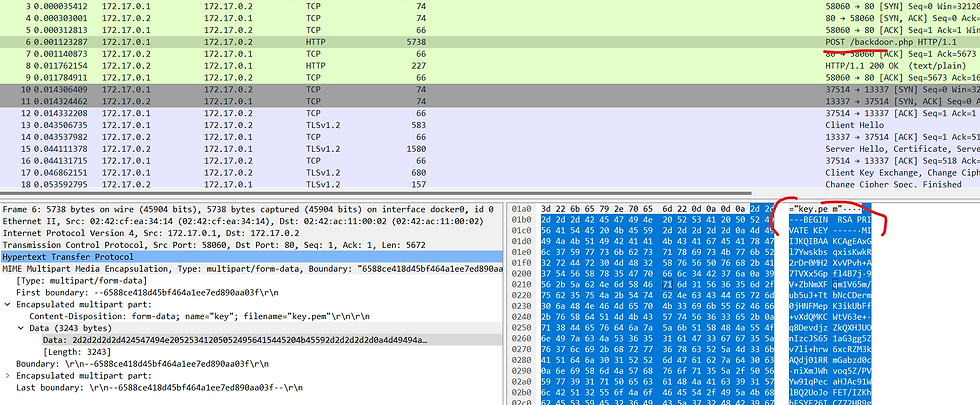Click the packet list horizontal scrollbar
This screenshot has height=405, width=980.
click(375, 193)
